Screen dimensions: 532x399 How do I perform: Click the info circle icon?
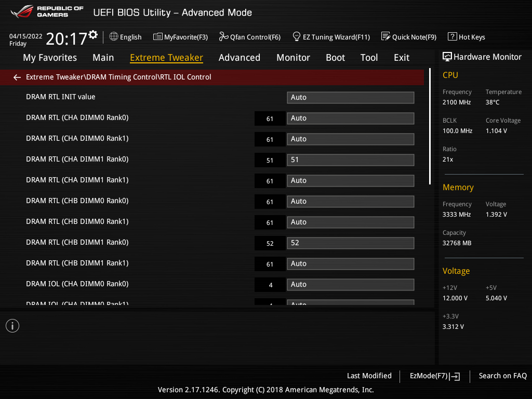point(12,326)
